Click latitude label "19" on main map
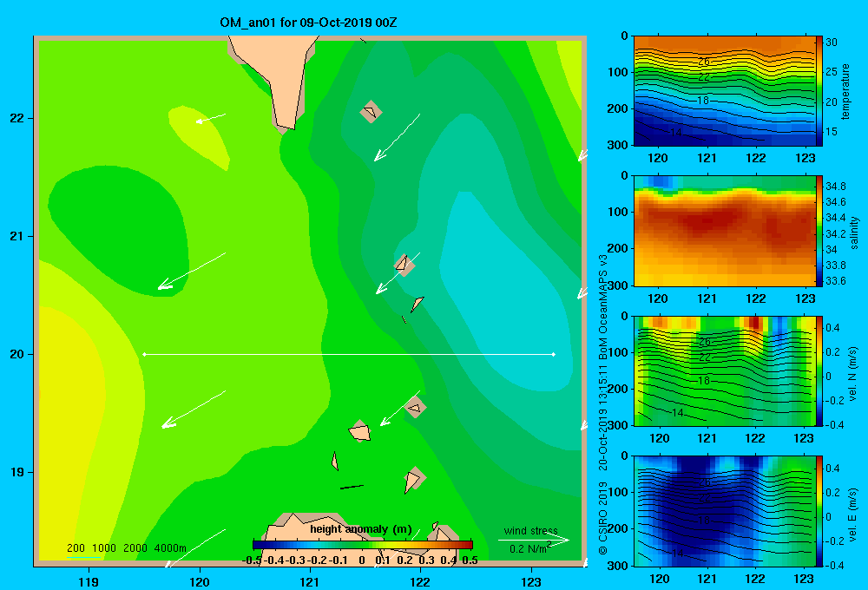The width and height of the screenshot is (868, 590). click(17, 472)
